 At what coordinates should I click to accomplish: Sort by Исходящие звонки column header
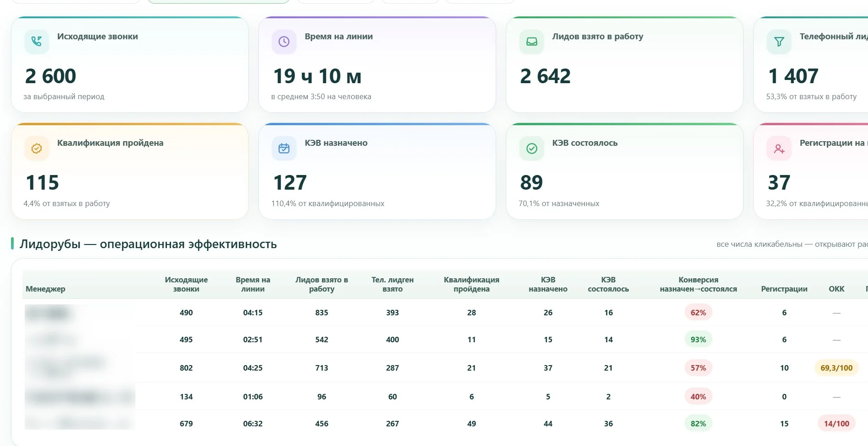pos(186,284)
